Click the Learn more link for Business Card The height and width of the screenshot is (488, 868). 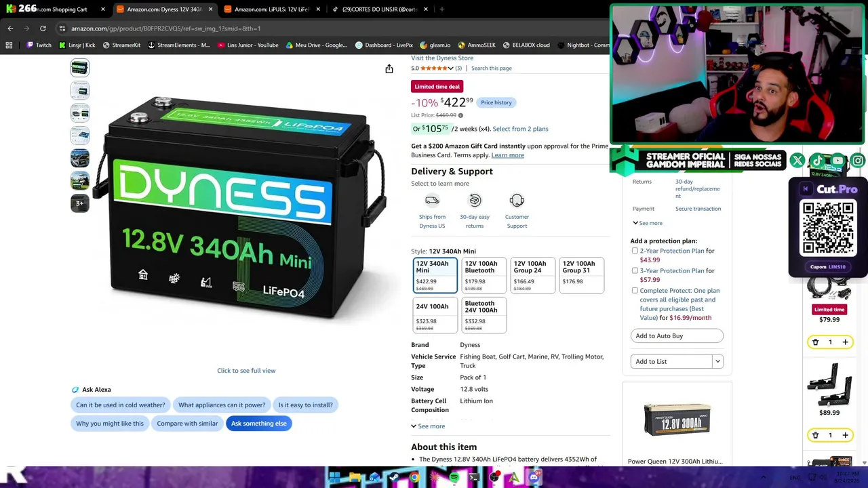(x=507, y=155)
